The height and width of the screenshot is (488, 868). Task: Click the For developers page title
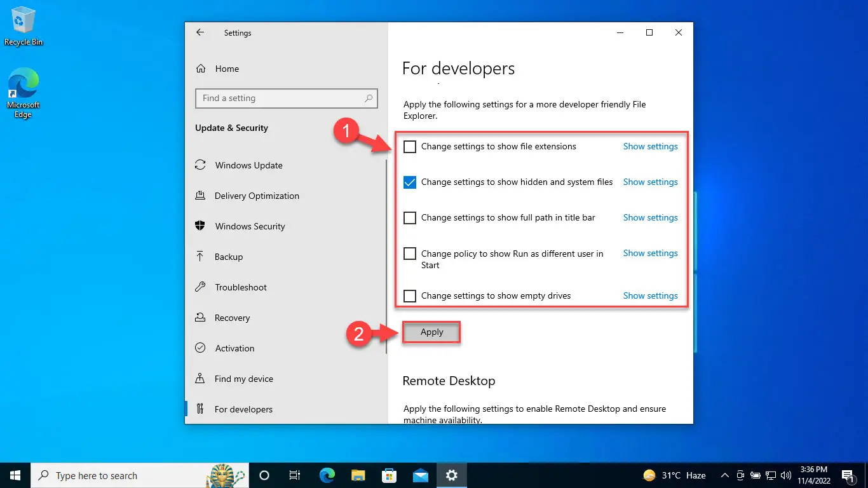(x=458, y=69)
